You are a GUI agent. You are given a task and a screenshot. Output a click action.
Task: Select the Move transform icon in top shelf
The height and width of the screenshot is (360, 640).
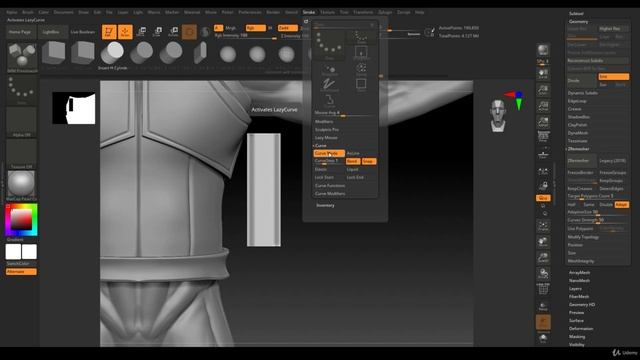142,32
